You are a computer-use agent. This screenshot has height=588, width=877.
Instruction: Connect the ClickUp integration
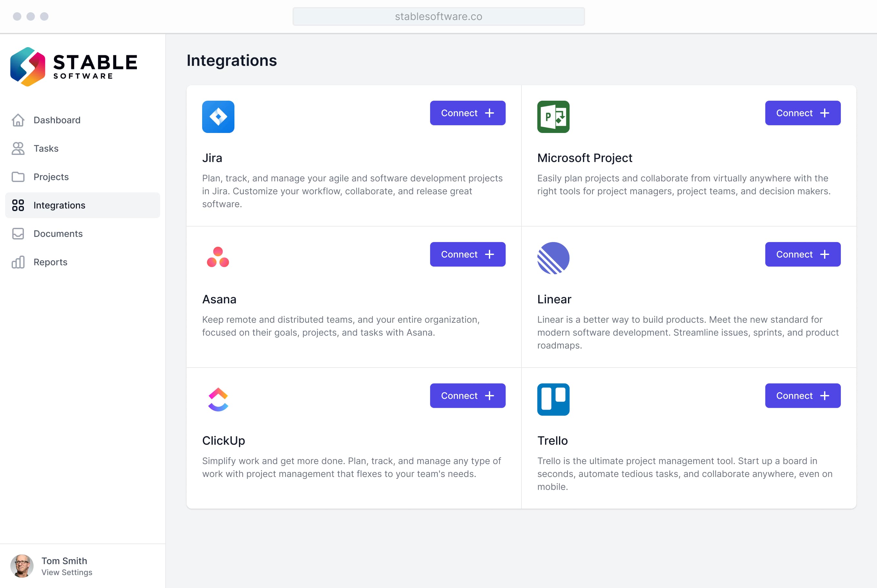click(468, 396)
